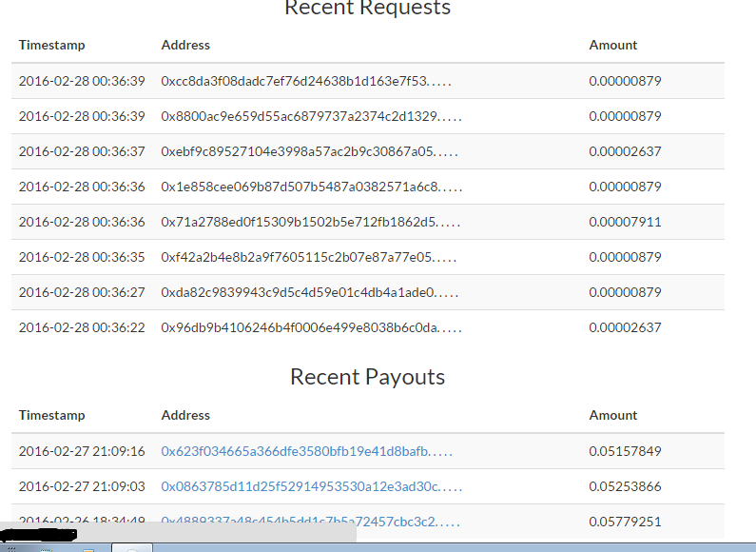Select request address 0xf42a2b4e8b2a9f7605115c2b07e87a77e05

tap(308, 257)
